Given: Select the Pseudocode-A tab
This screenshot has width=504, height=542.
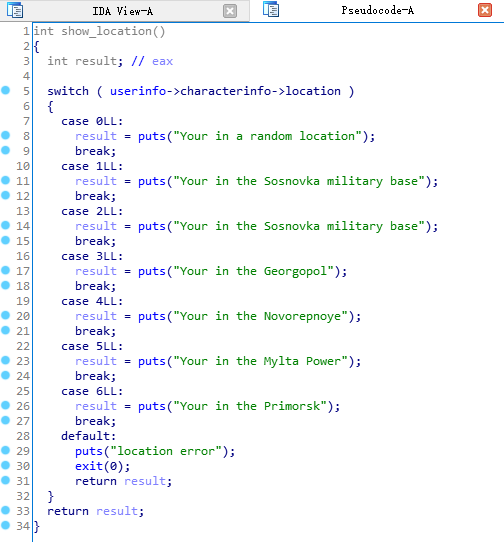Looking at the screenshot, I should [x=377, y=10].
